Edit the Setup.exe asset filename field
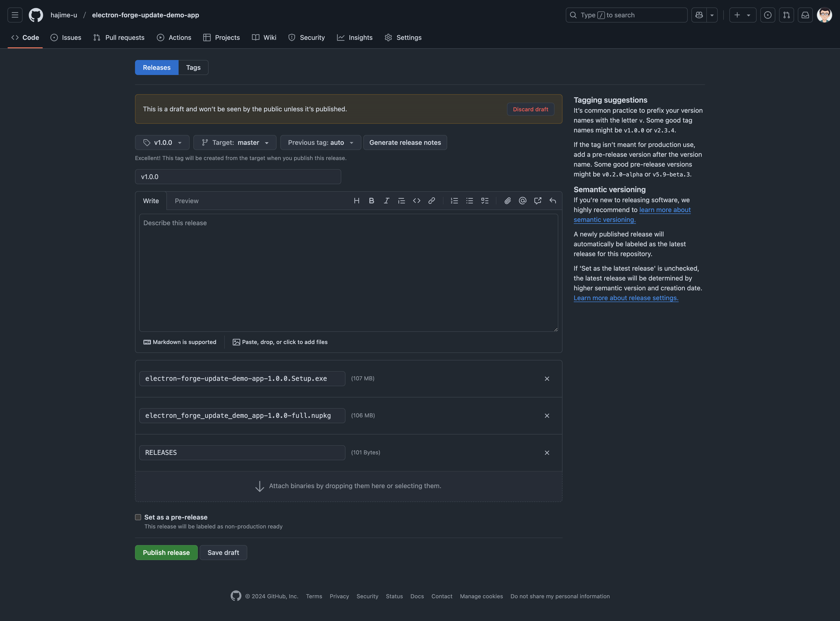Screen dimensions: 840x621 tap(242, 378)
